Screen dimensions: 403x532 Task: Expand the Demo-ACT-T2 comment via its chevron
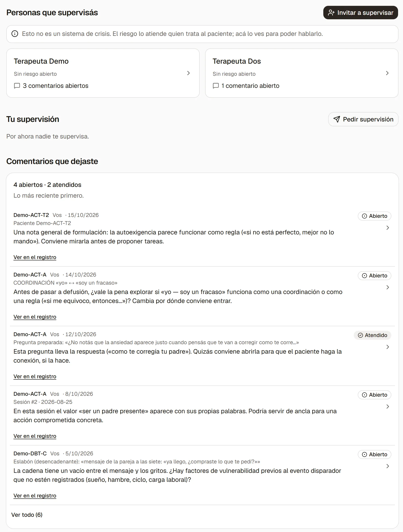point(387,228)
